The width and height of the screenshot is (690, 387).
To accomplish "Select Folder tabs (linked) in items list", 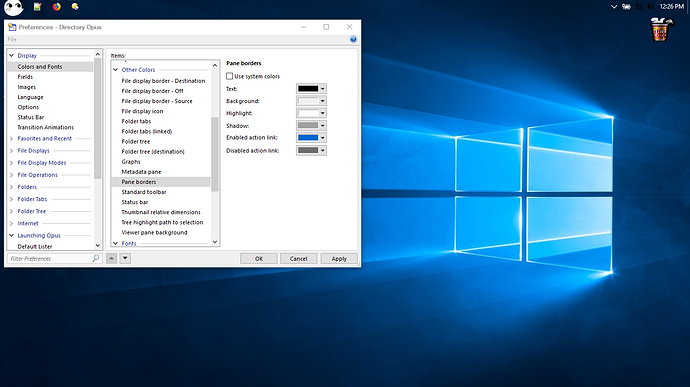I will coord(147,131).
